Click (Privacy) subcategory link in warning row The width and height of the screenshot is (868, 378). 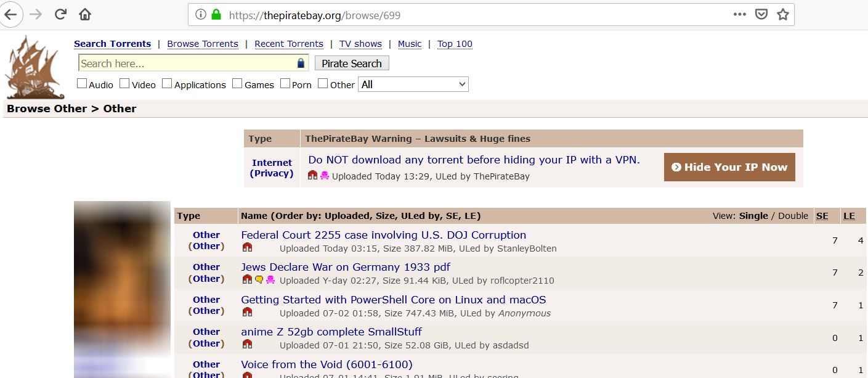pos(272,173)
